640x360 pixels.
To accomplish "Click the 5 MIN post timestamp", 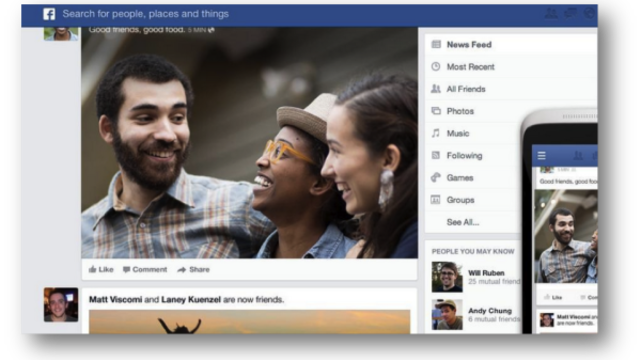I will 197,30.
